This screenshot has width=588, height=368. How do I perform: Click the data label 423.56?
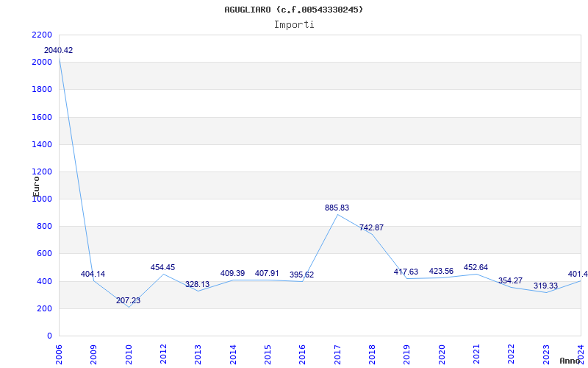[441, 271]
